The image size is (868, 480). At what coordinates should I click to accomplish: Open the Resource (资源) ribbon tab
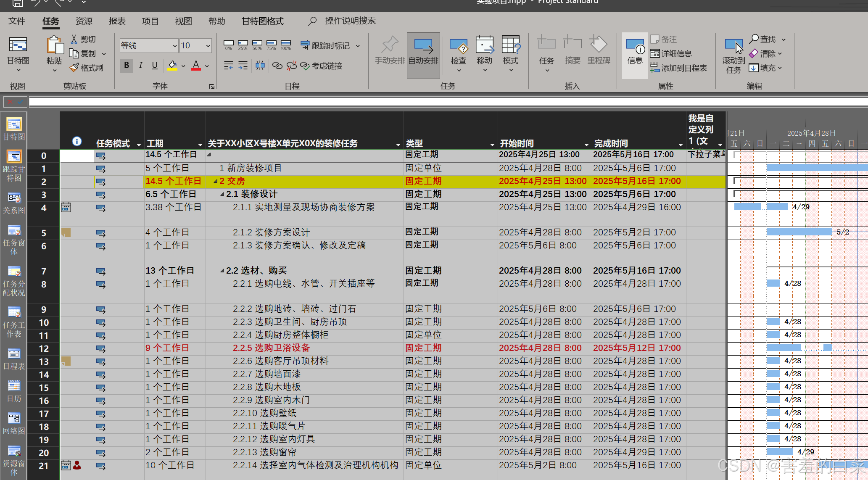coord(84,21)
